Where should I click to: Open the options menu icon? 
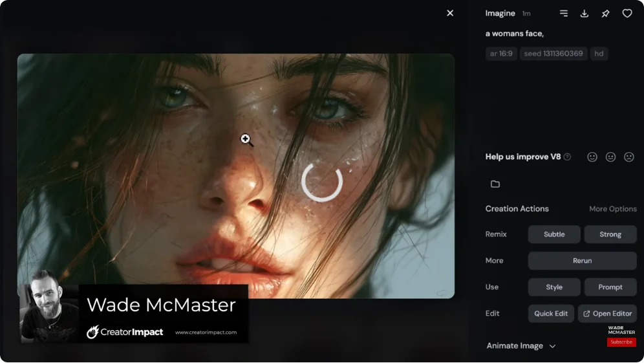[564, 14]
